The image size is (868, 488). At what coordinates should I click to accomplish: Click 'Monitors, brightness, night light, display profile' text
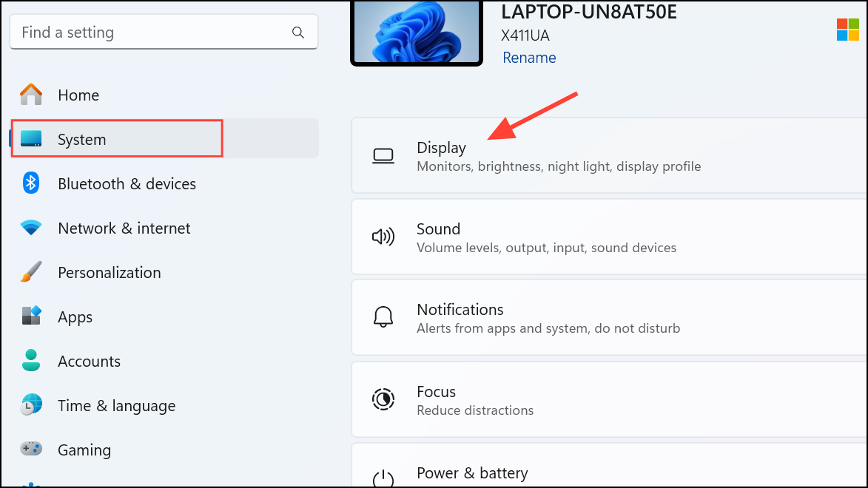[x=559, y=166]
